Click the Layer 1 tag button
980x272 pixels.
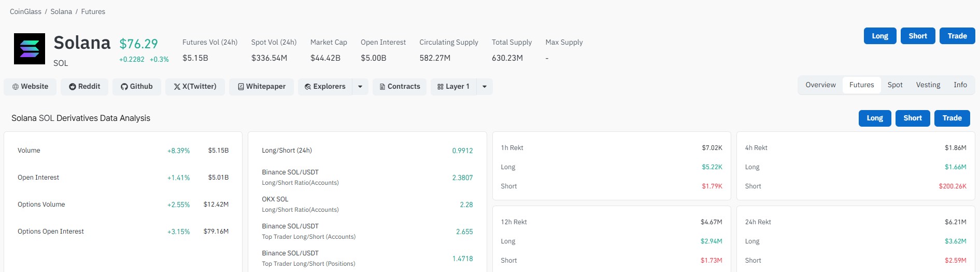(x=453, y=87)
